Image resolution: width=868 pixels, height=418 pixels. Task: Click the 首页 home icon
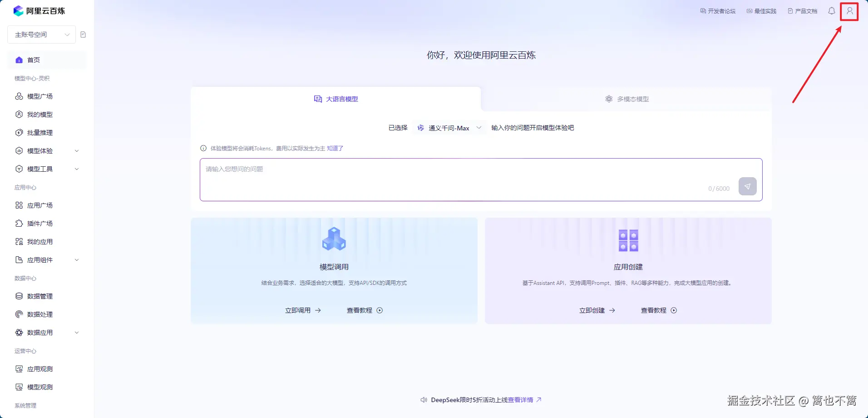[x=19, y=60]
